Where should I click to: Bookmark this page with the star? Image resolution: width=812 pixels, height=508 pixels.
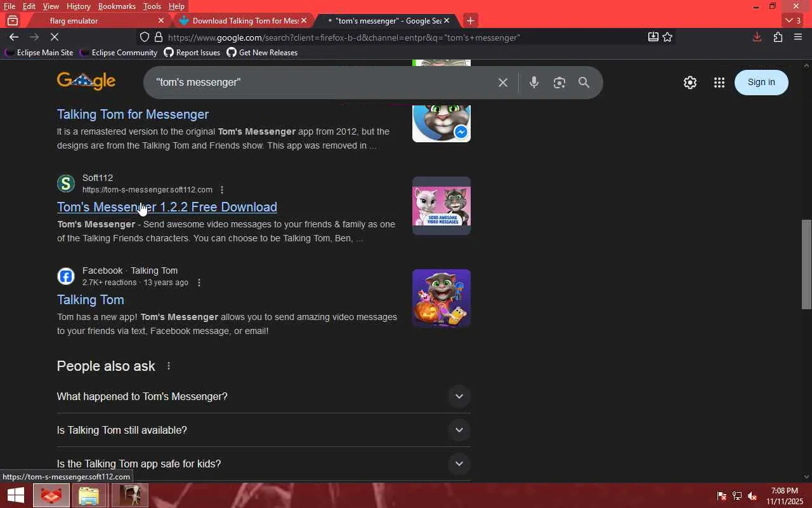click(x=667, y=37)
